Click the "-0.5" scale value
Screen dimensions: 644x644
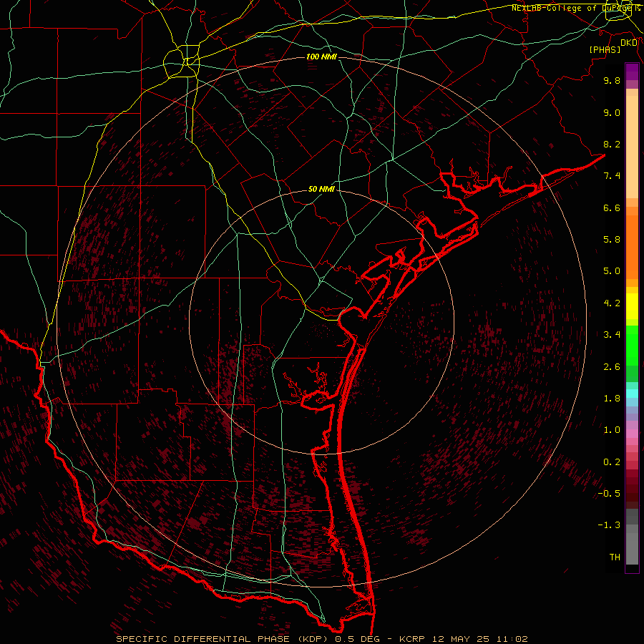(x=609, y=494)
